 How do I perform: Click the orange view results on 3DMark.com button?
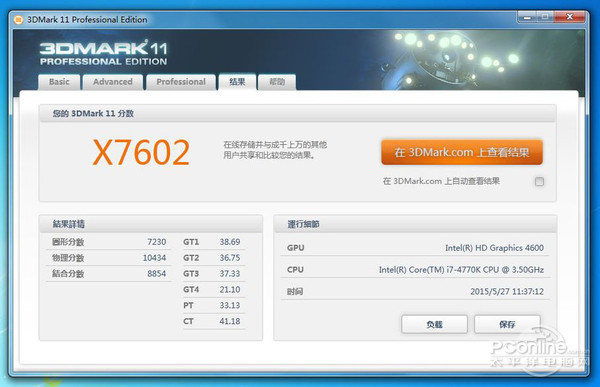click(x=462, y=152)
